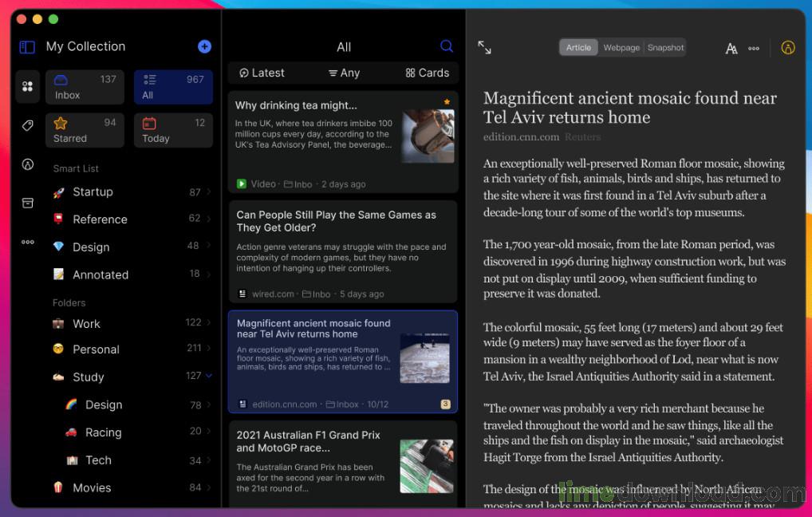Open the Any filter dropdown
Viewport: 812px width, 517px height.
point(345,73)
